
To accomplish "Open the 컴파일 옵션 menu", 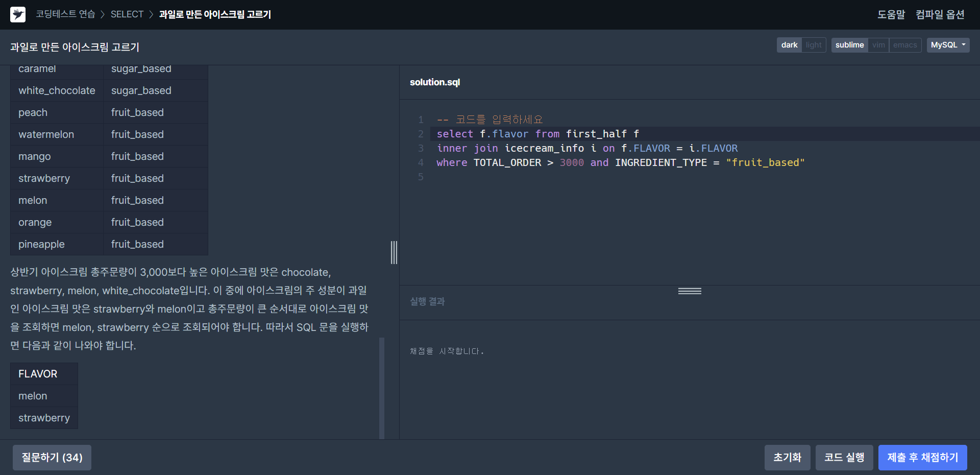I will [x=940, y=14].
